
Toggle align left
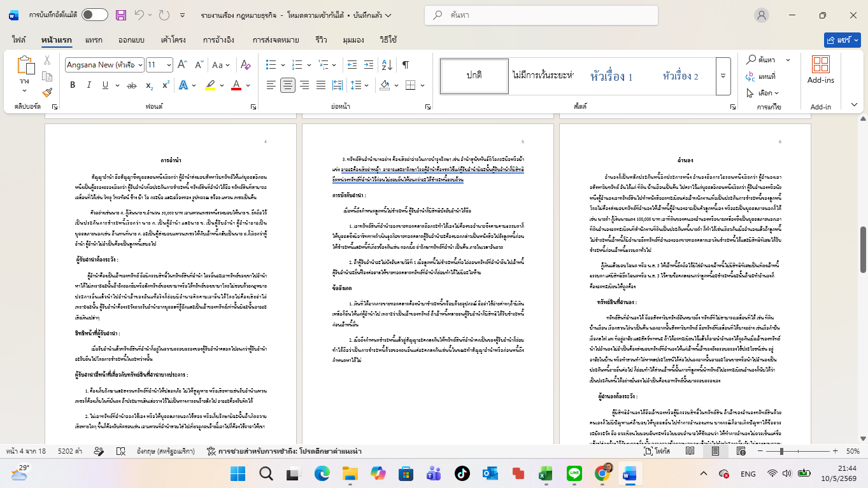pyautogui.click(x=271, y=85)
